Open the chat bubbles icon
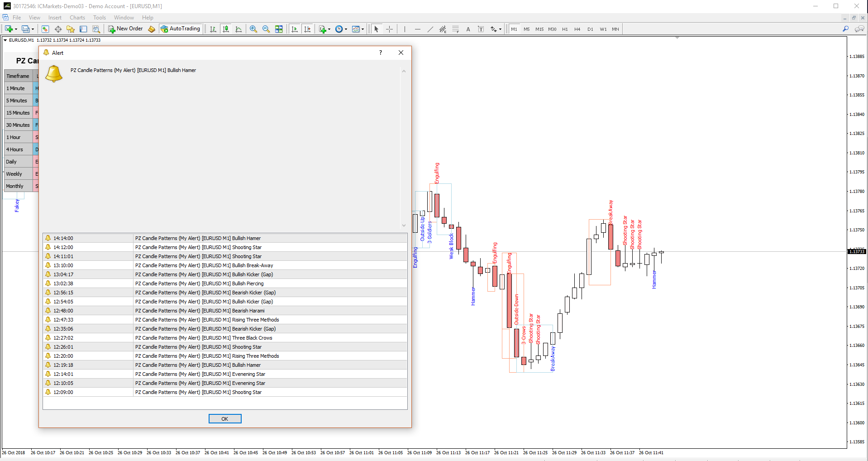Viewport: 868px width, 461px height. point(859,29)
